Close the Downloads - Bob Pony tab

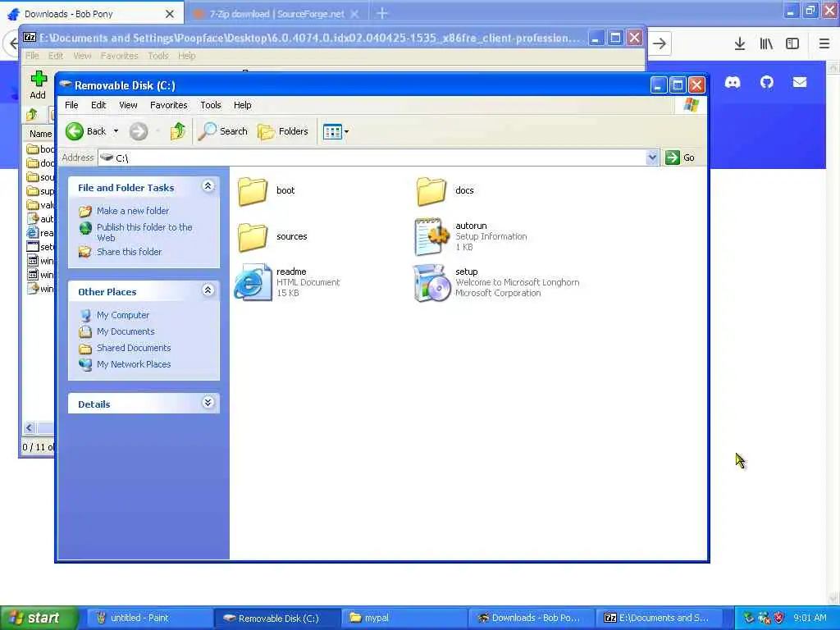[x=169, y=14]
